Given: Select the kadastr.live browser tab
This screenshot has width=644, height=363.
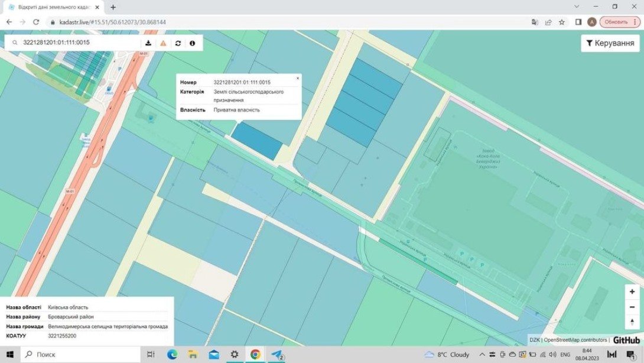Looking at the screenshot, I should pos(52,7).
